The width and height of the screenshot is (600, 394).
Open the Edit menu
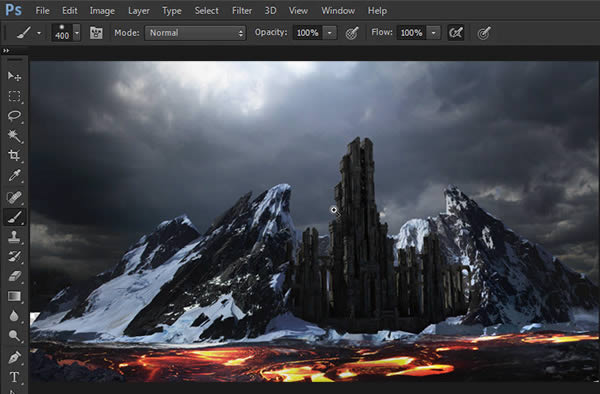(x=70, y=11)
